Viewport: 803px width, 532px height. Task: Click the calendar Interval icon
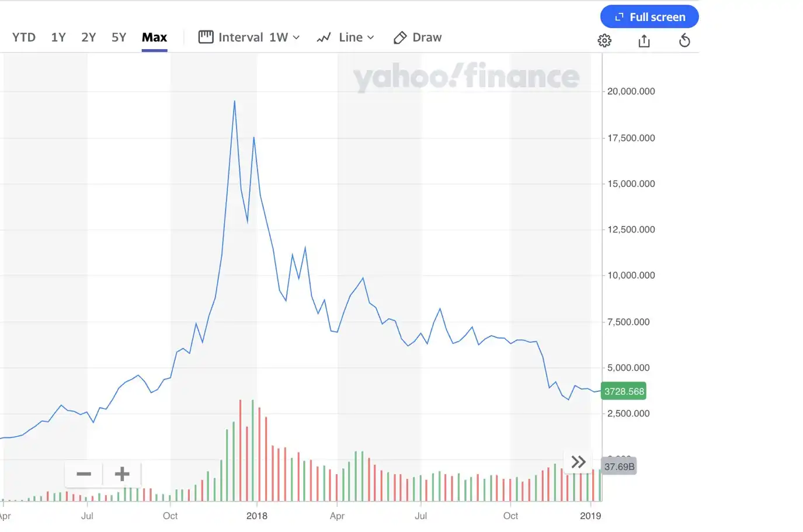click(206, 37)
